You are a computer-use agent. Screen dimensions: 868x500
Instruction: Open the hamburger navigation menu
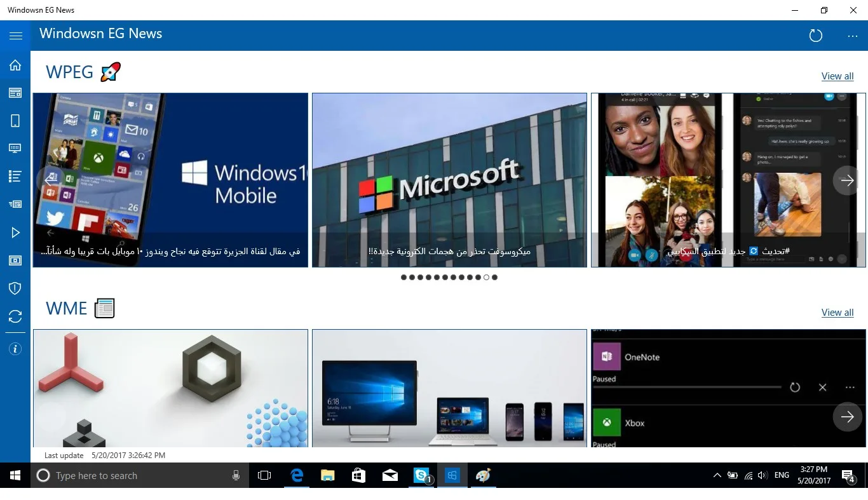15,36
